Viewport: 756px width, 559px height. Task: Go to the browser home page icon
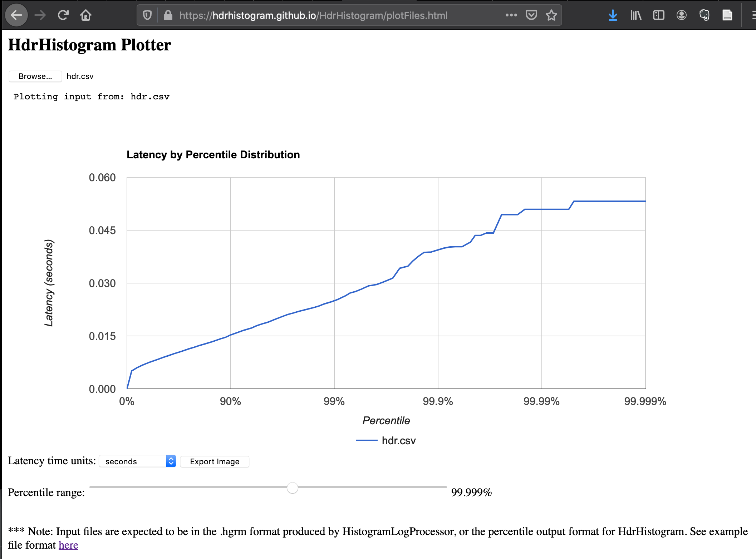pyautogui.click(x=86, y=15)
